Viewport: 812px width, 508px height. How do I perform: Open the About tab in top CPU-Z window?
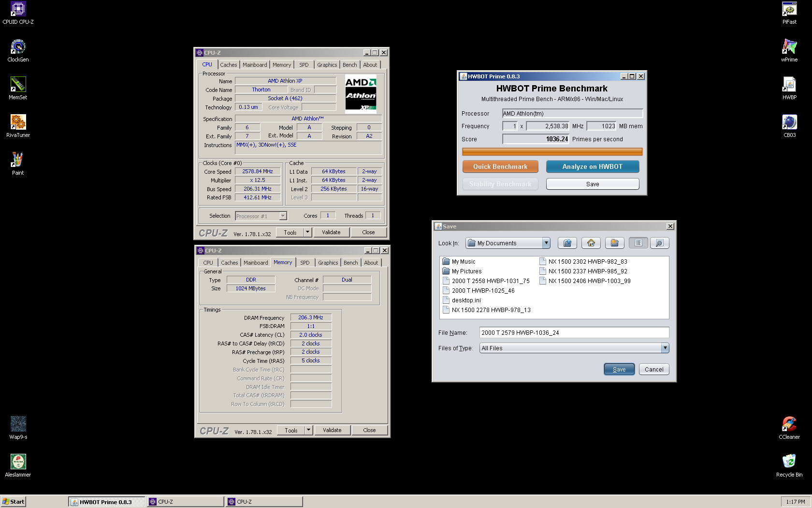click(370, 65)
